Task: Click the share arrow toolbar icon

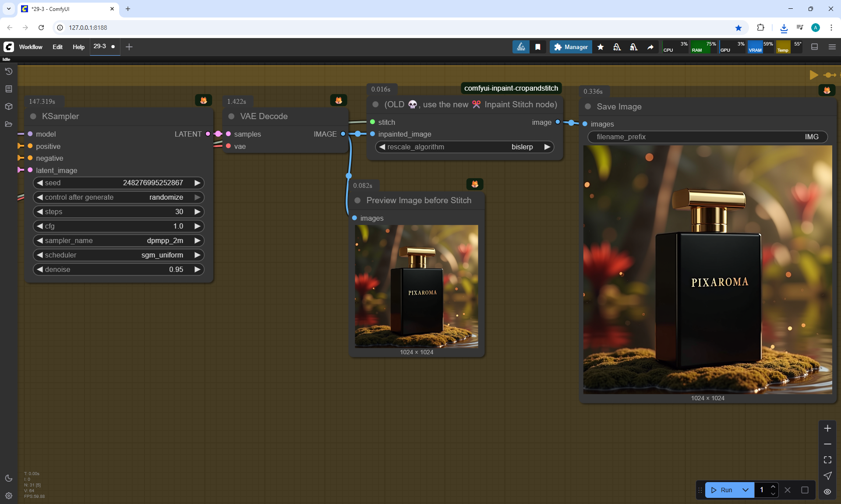Action: (650, 47)
